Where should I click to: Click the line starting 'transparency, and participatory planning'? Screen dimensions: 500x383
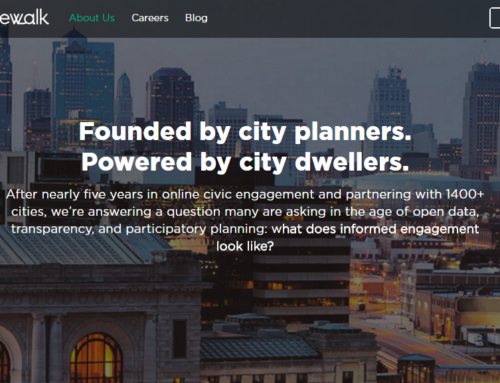[x=245, y=229]
